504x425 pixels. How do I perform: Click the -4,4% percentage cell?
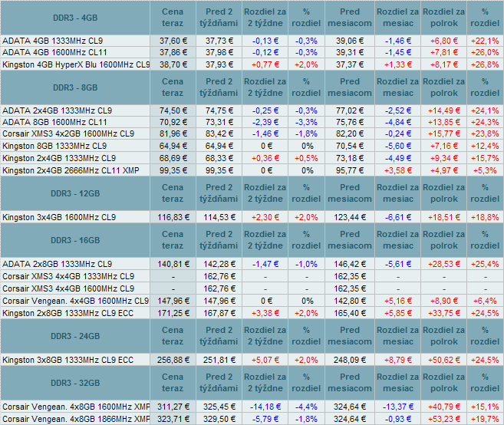tap(306, 407)
